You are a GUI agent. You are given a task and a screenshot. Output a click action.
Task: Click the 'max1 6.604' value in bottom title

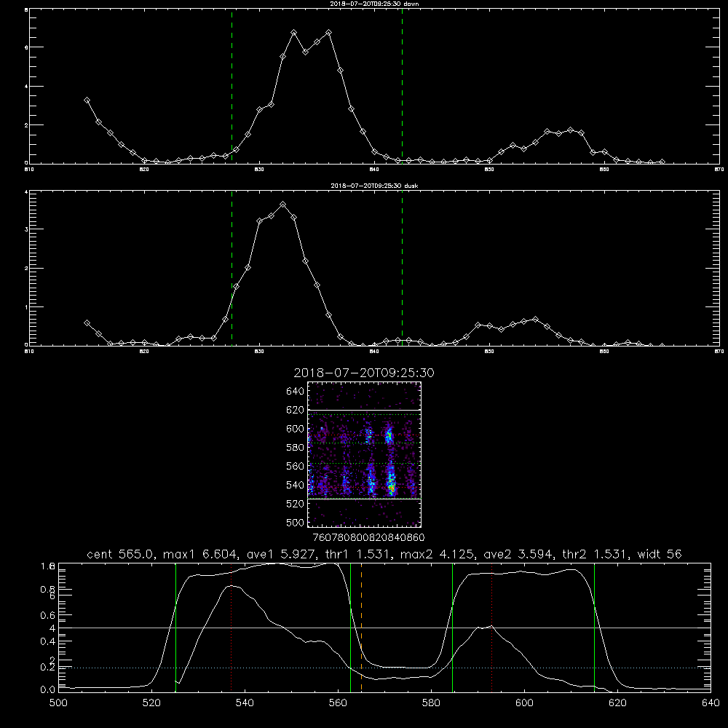(x=201, y=554)
